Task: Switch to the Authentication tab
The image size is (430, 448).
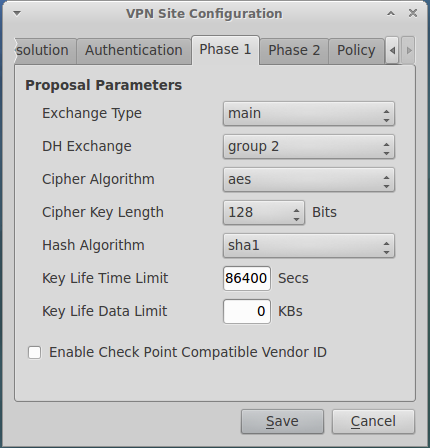Action: (x=134, y=51)
